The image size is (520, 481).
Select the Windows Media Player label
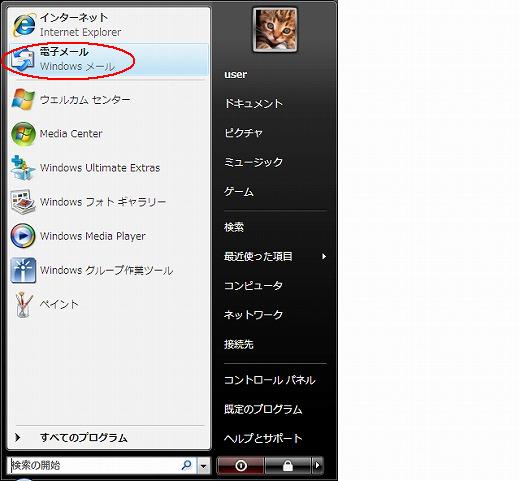tap(93, 236)
